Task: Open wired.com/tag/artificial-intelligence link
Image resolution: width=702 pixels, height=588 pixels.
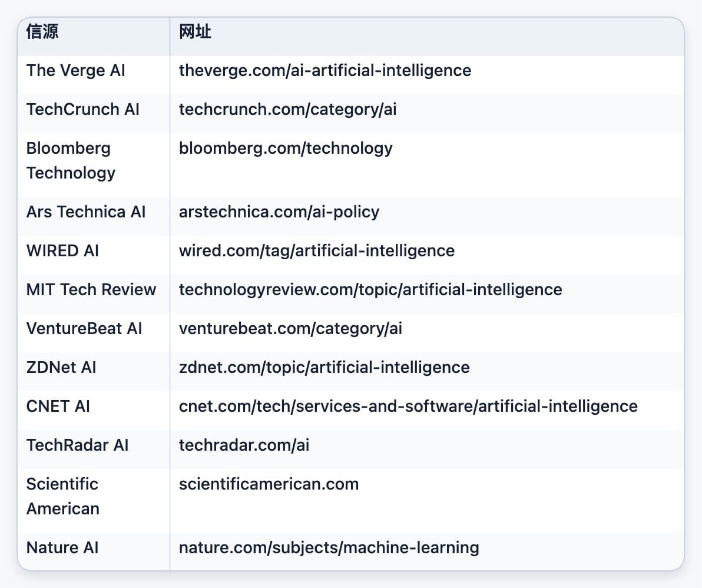Action: [316, 251]
